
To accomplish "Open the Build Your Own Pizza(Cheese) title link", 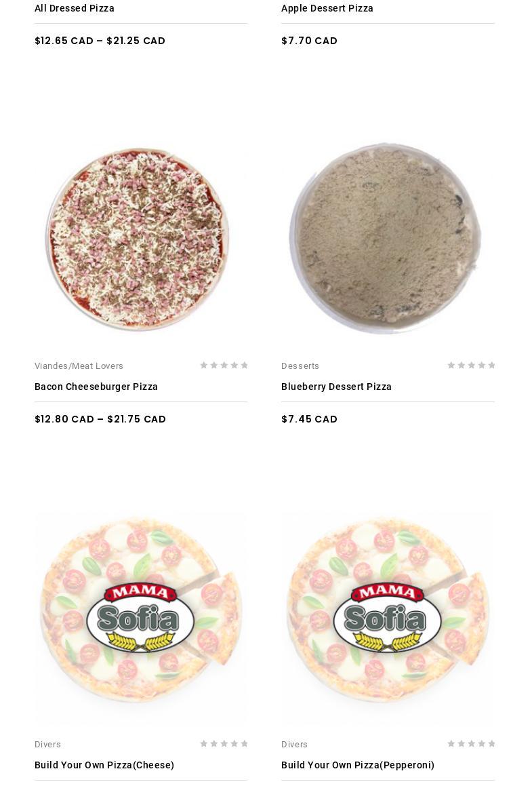I will tap(104, 765).
